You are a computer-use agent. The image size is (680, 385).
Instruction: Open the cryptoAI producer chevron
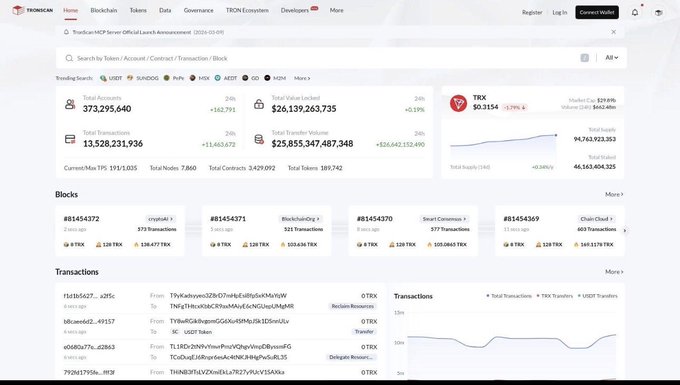coord(172,219)
